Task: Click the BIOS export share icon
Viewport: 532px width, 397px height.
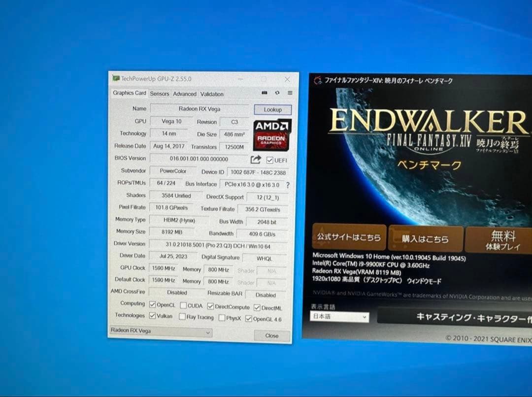Action: [x=256, y=160]
